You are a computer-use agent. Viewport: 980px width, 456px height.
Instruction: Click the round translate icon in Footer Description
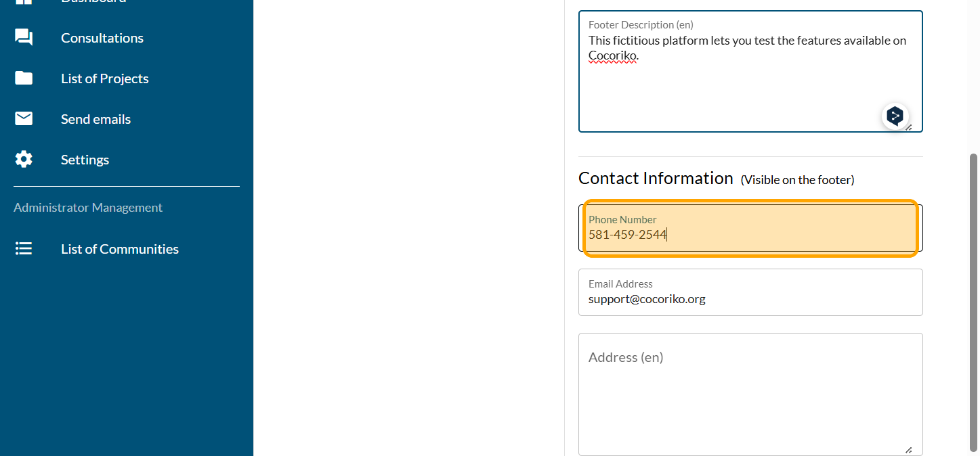pyautogui.click(x=895, y=116)
